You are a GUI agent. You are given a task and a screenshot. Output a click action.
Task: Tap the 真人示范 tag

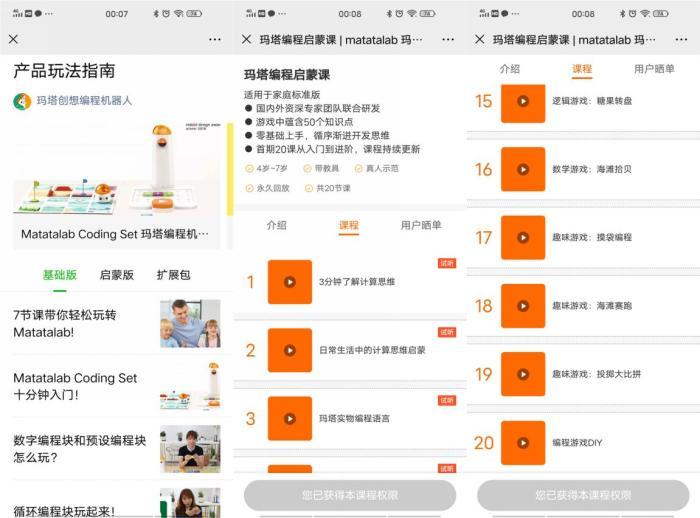tap(376, 168)
